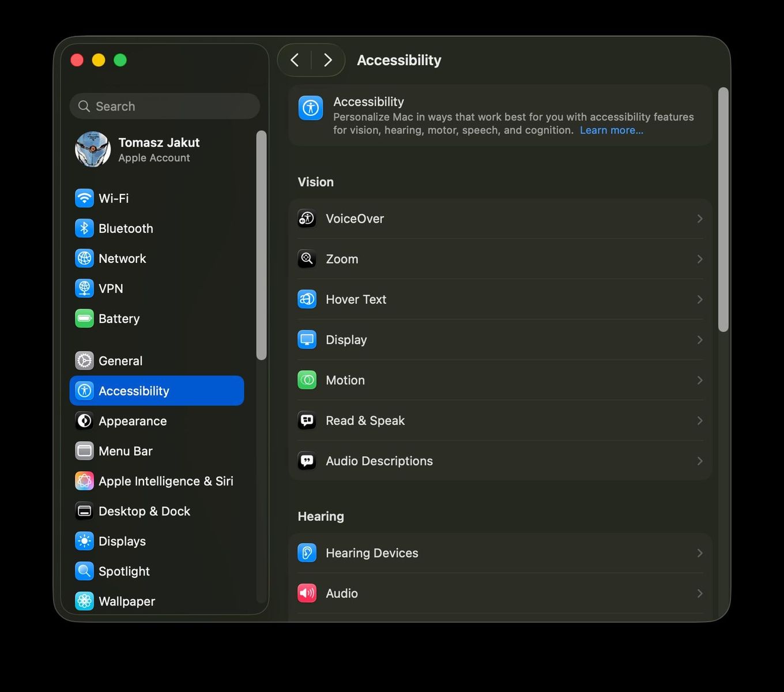Screen dimensions: 784x692
Task: Click the Bluetooth icon in the sidebar
Action: [85, 228]
